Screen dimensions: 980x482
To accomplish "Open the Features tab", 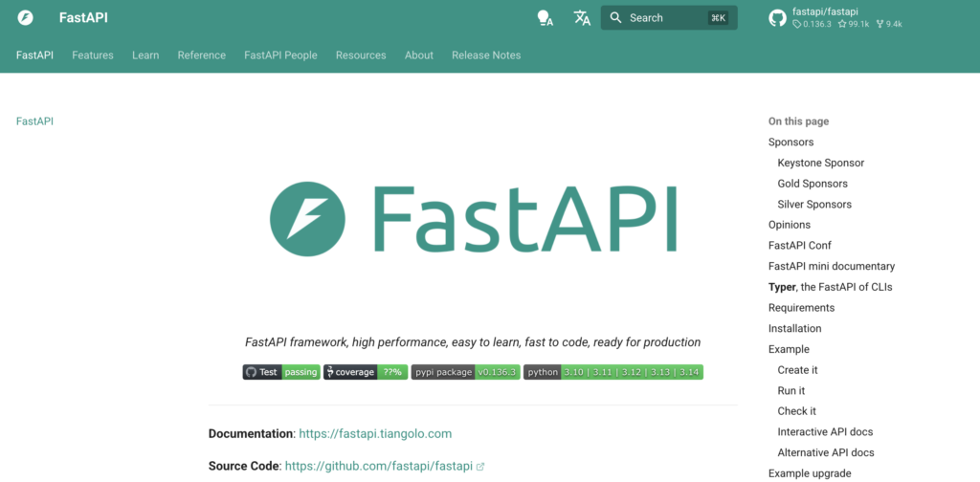I will tap(93, 55).
